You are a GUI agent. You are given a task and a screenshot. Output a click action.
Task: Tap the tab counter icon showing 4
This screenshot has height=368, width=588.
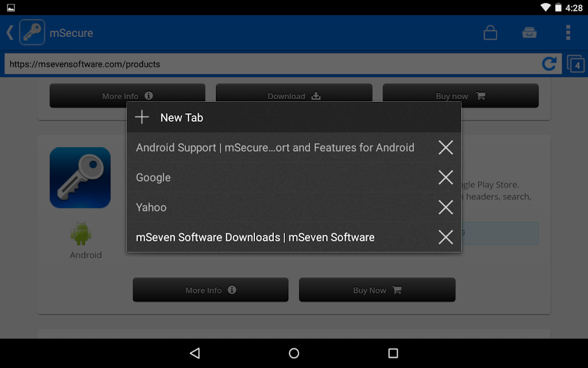[575, 64]
